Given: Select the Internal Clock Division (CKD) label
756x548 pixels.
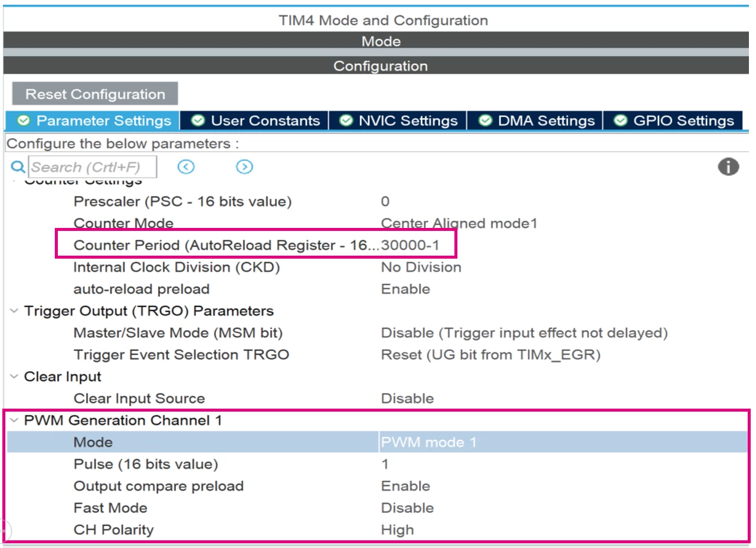Looking at the screenshot, I should [x=176, y=267].
